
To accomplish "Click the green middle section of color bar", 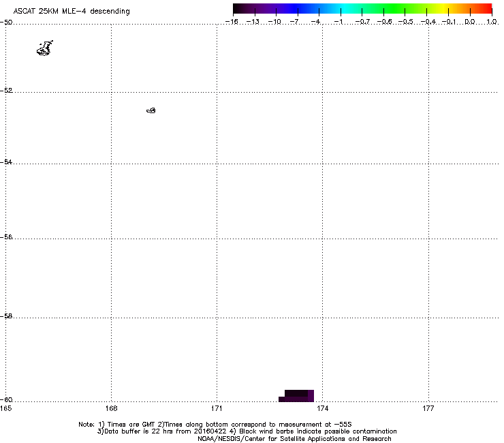I will 394,9.
